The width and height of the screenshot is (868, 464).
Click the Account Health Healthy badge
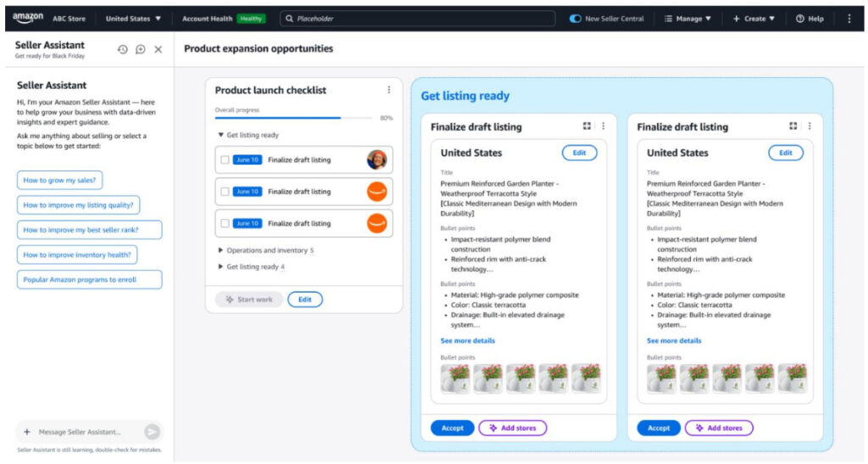tap(251, 19)
